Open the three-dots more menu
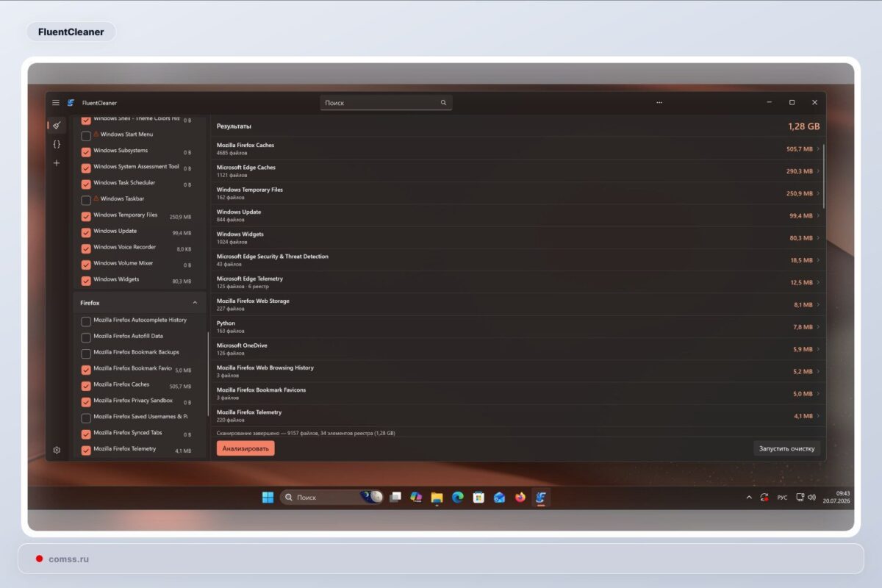 (x=659, y=103)
